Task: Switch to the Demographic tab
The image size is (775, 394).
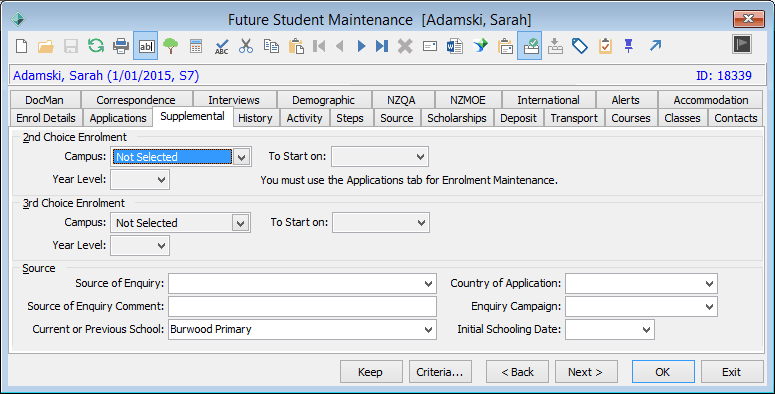Action: (323, 100)
